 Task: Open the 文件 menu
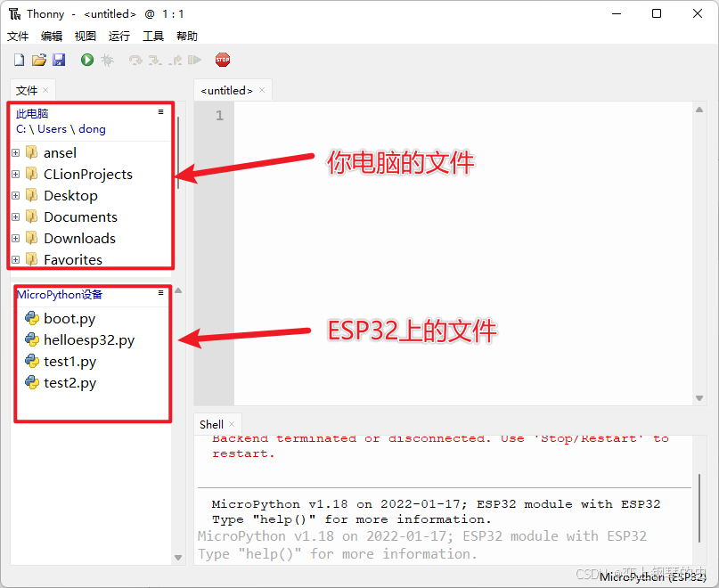coord(18,36)
